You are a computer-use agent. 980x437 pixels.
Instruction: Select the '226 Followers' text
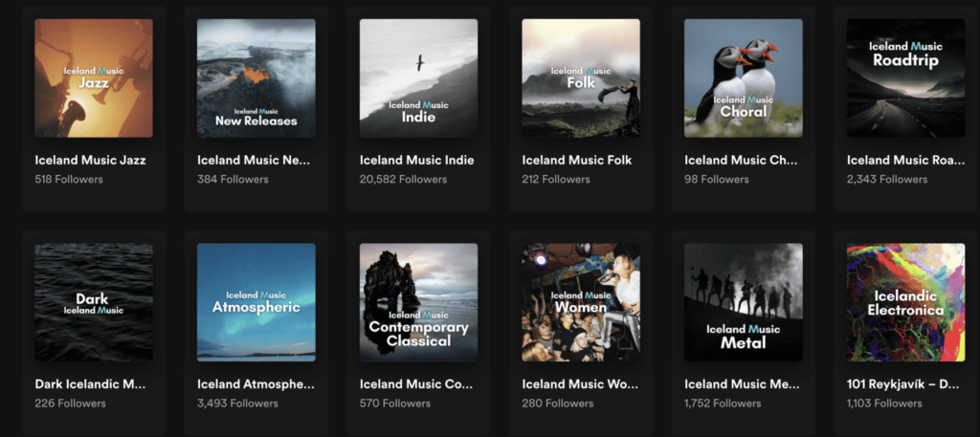70,404
